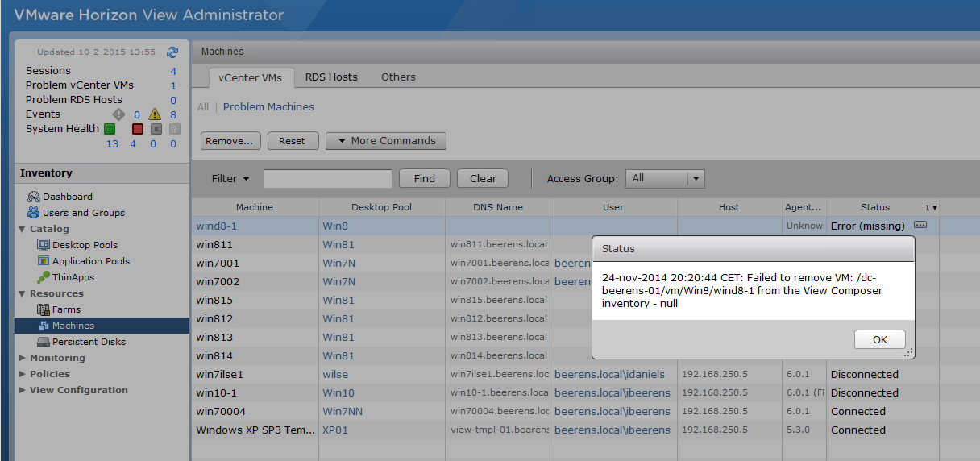Click the Users and Groups icon

click(34, 213)
